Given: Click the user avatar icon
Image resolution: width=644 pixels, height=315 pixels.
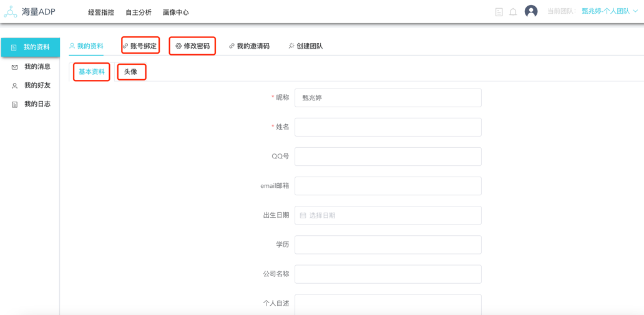Looking at the screenshot, I should point(531,11).
